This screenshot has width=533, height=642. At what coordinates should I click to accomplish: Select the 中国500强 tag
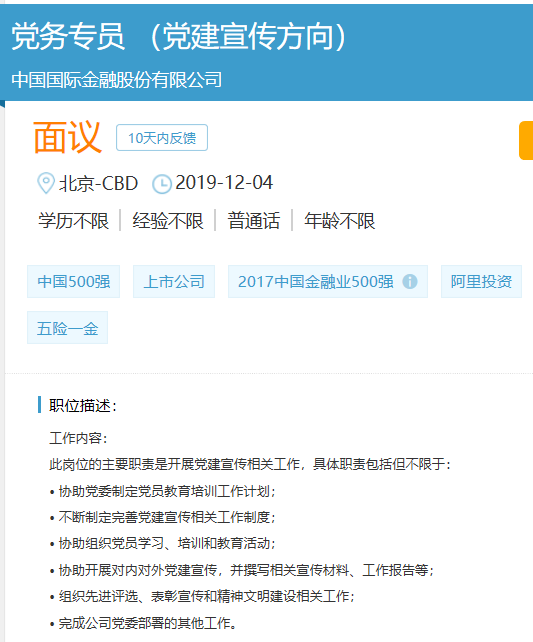[74, 281]
